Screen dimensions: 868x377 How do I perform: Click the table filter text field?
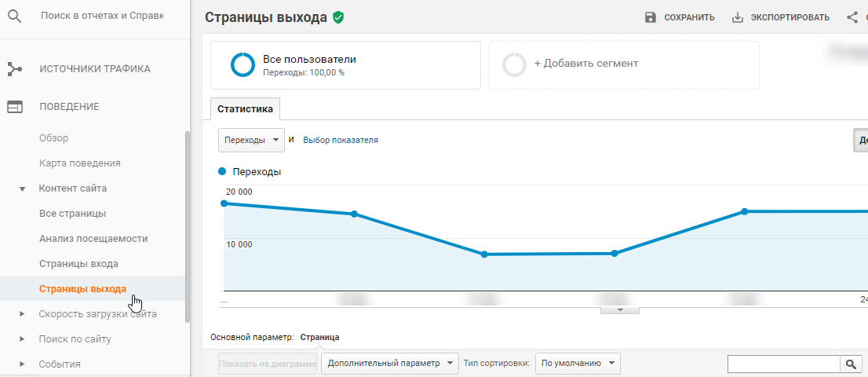click(x=784, y=364)
